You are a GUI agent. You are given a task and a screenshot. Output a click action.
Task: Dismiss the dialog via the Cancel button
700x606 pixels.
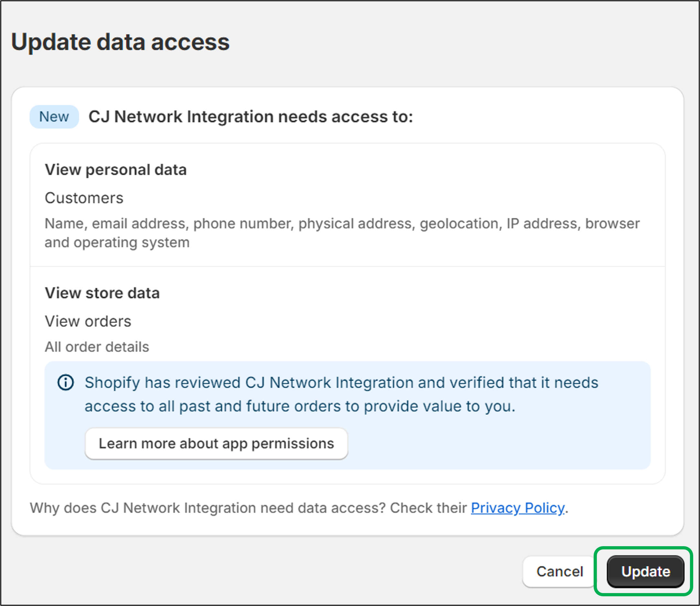pyautogui.click(x=559, y=571)
